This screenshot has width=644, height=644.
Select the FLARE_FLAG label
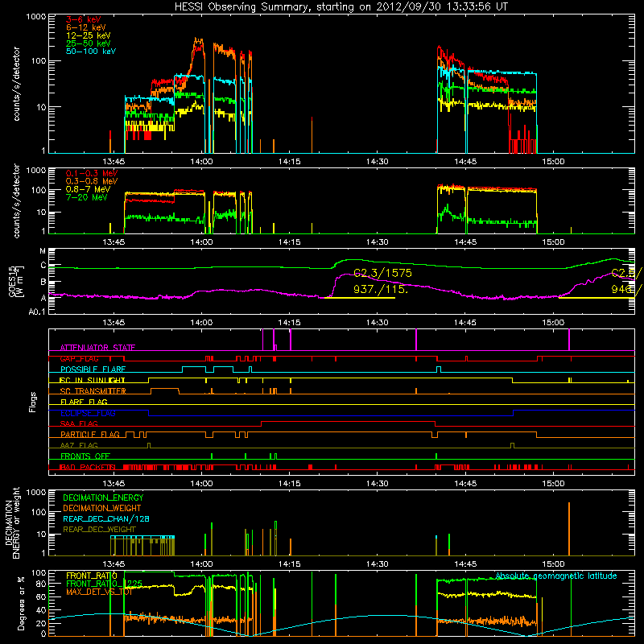tap(84, 402)
